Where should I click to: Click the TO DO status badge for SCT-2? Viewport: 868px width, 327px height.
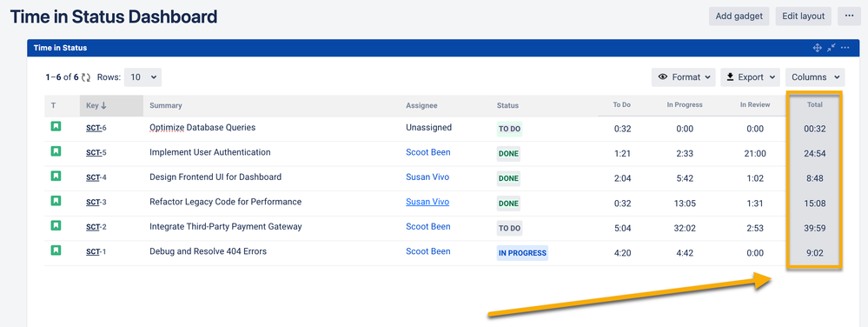[509, 228]
